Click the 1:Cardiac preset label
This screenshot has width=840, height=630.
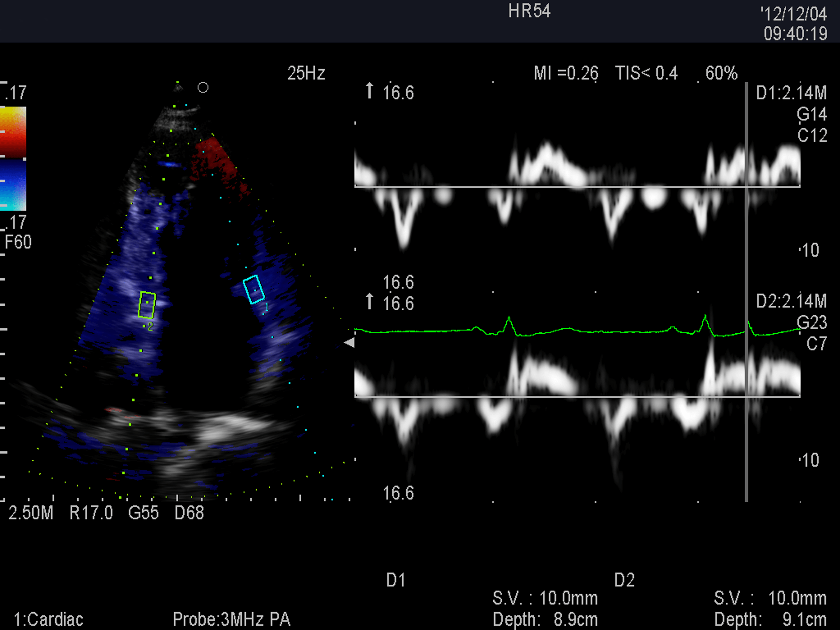(48, 619)
